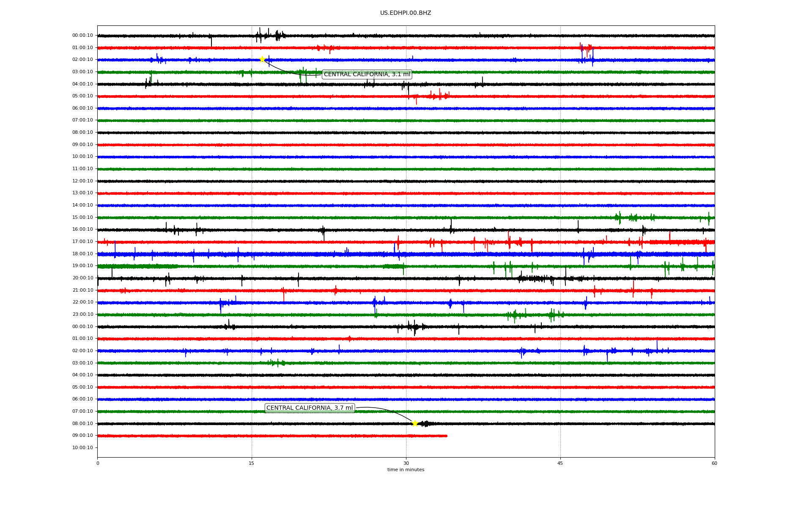Click the green seismic trace at 15:00:10
Screen dimensions: 812x508
[406, 218]
